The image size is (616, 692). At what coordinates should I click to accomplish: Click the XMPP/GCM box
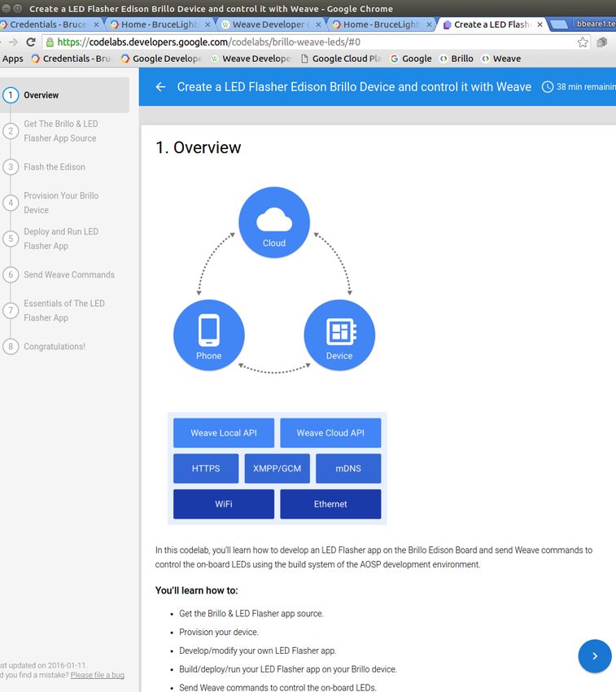point(277,468)
